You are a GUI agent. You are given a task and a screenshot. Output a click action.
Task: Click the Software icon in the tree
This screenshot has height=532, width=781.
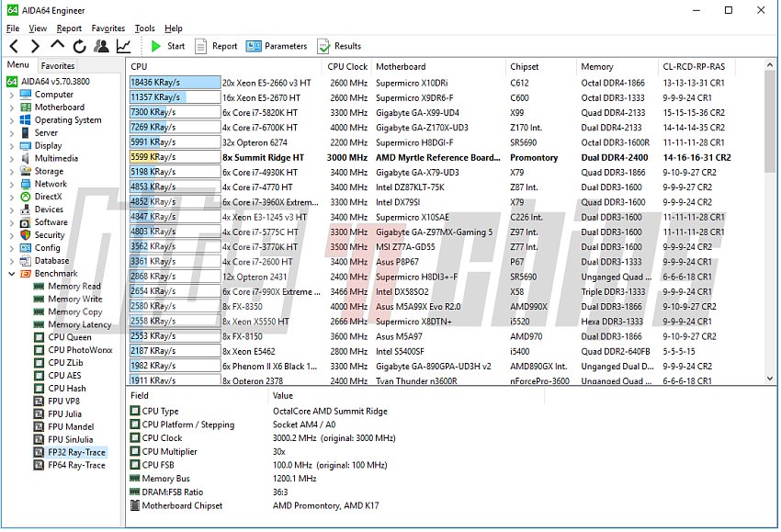pos(26,222)
